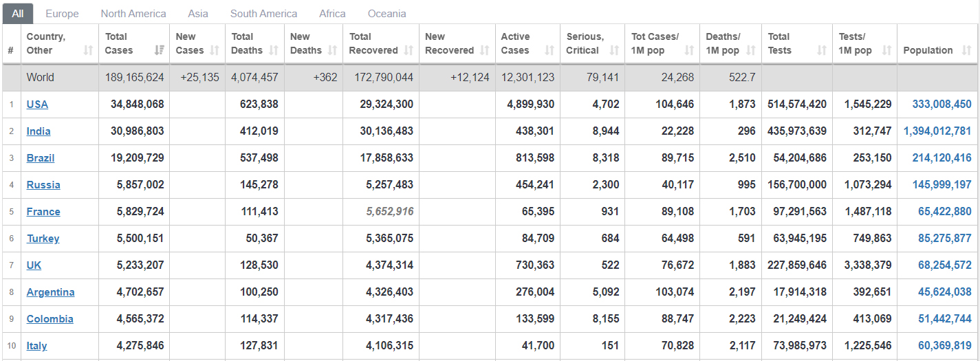Click the sort arrows in New Cases header
Image resolution: width=980 pixels, height=361 pixels.
[x=215, y=50]
